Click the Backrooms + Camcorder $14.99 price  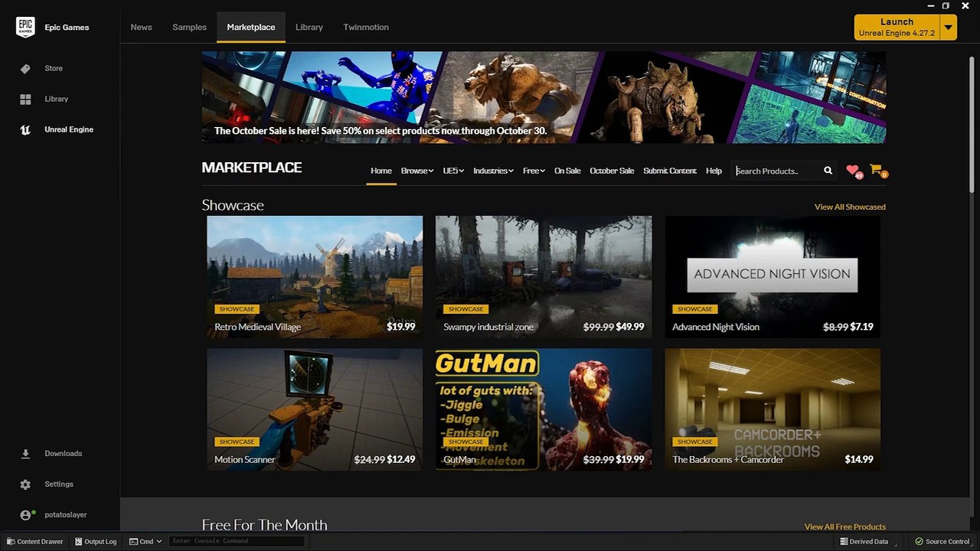[x=859, y=460]
